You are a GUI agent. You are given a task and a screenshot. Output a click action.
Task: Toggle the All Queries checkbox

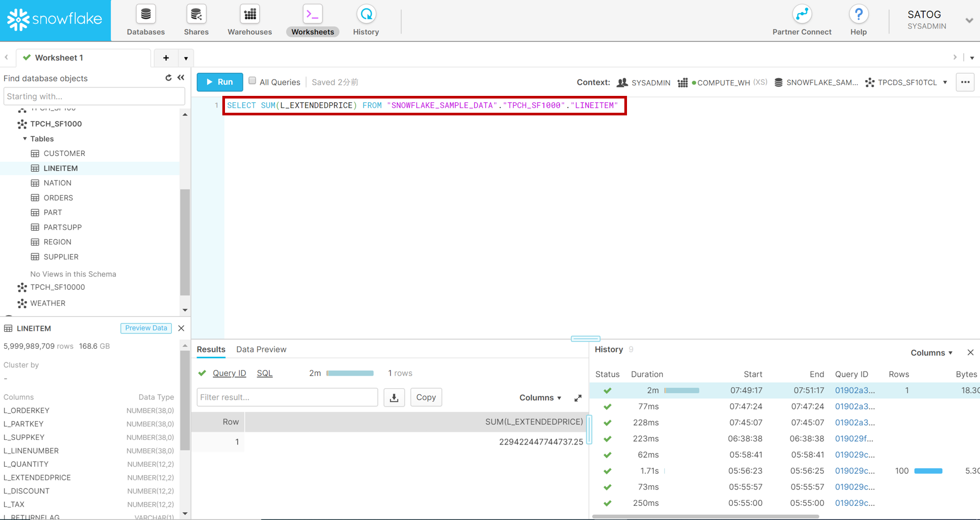(252, 81)
